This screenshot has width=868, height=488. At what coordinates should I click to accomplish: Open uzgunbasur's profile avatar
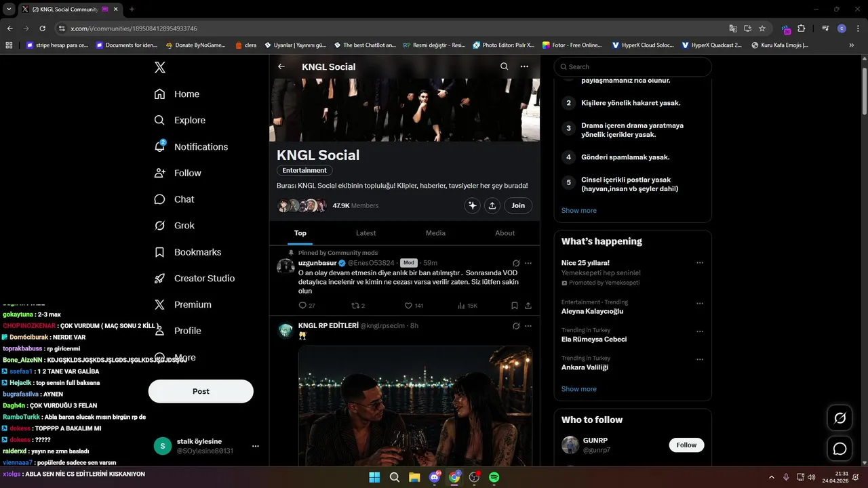point(285,266)
